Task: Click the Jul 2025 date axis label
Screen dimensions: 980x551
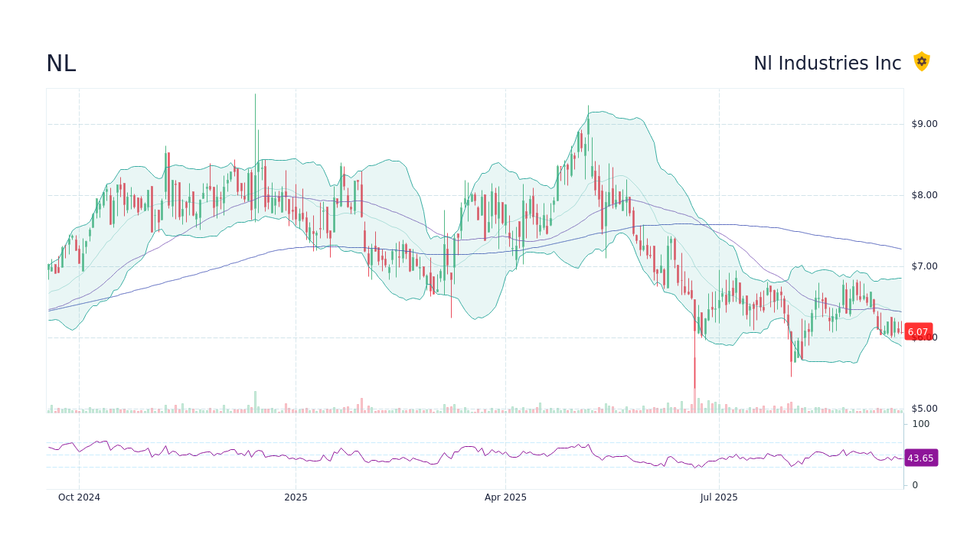Action: [720, 497]
